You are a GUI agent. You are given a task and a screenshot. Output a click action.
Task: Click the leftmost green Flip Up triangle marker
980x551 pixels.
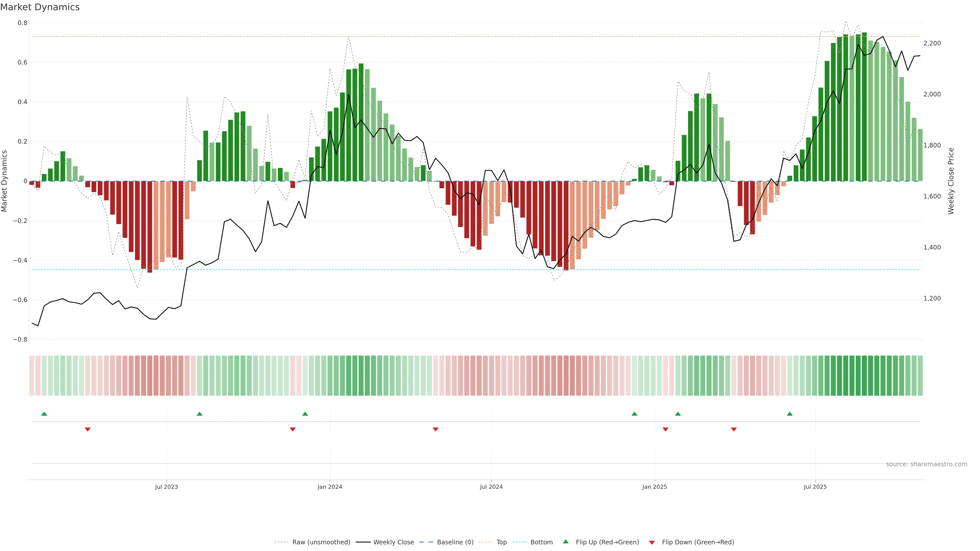(44, 414)
